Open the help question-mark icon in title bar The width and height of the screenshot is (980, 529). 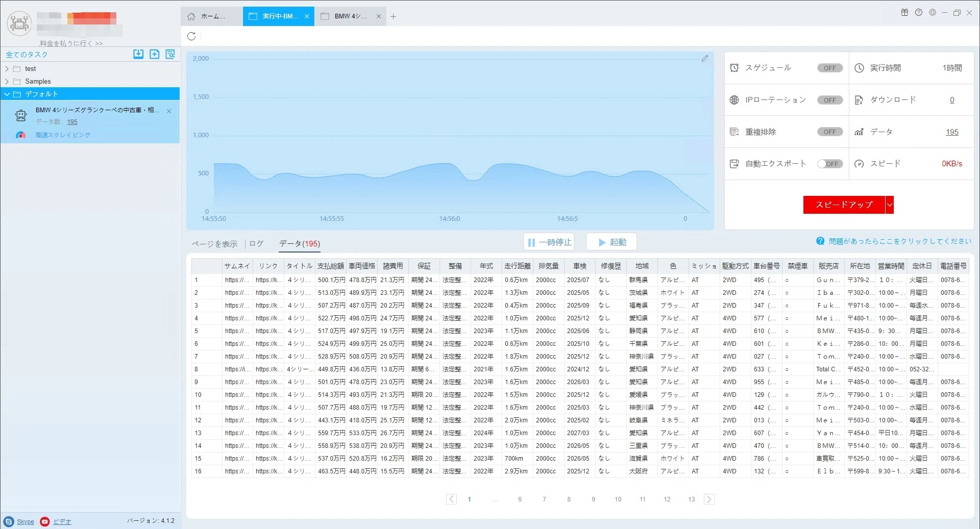tap(919, 12)
